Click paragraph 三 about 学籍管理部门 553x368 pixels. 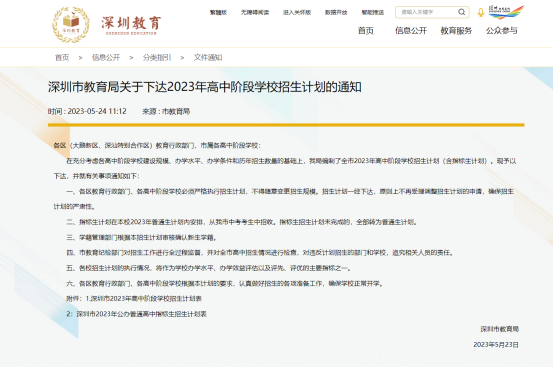point(141,237)
